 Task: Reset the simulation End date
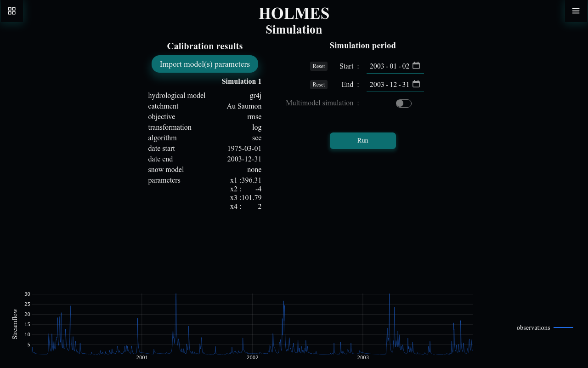pyautogui.click(x=318, y=85)
